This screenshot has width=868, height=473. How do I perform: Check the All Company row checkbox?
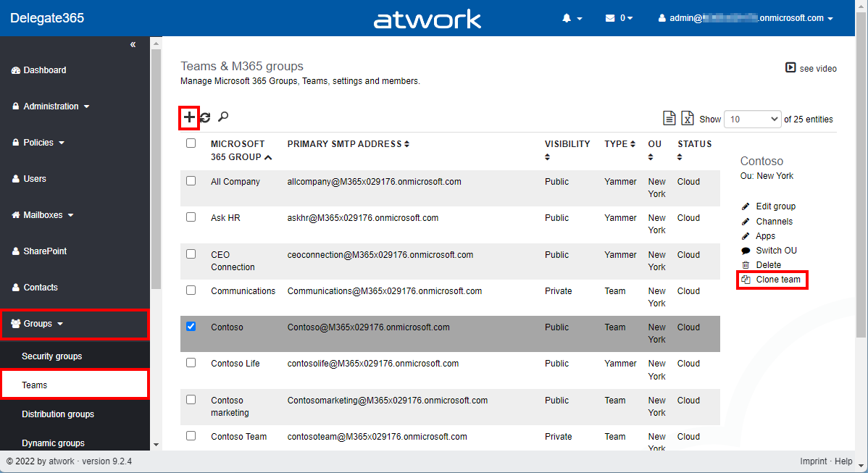point(191,181)
